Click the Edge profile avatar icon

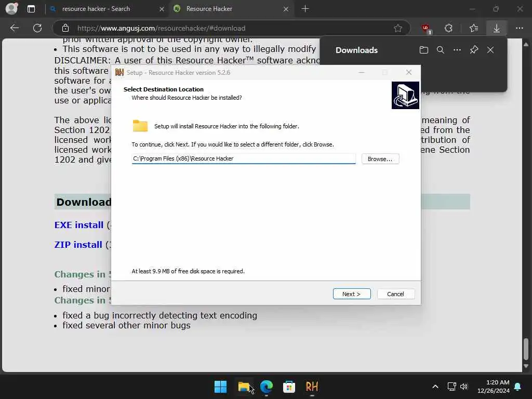tap(11, 8)
